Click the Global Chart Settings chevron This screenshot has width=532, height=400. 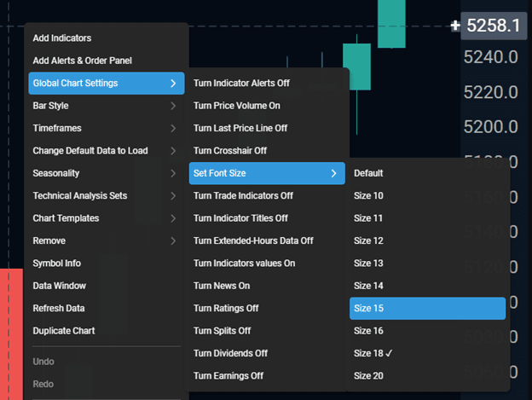(x=173, y=83)
